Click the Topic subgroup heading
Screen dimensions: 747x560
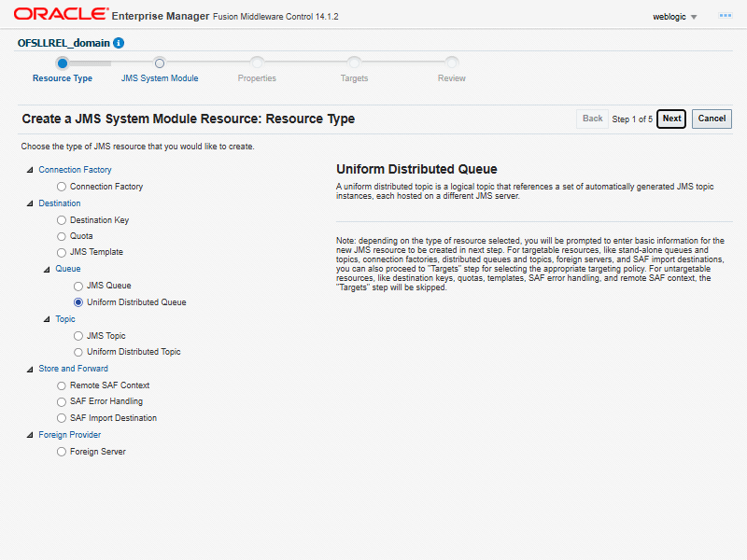click(65, 319)
